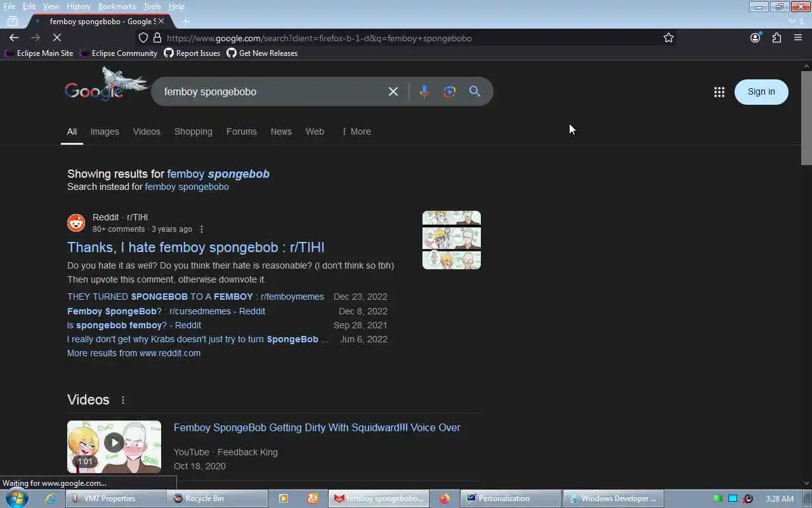Open r/cursedmemes Femboy SpongeBob link

coord(166,311)
